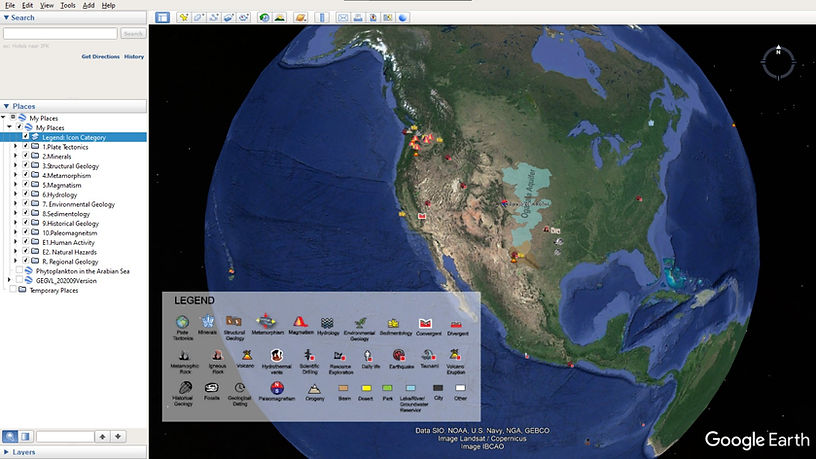The width and height of the screenshot is (816, 459).
Task: Click the Email envelope toolbar icon
Action: point(342,17)
